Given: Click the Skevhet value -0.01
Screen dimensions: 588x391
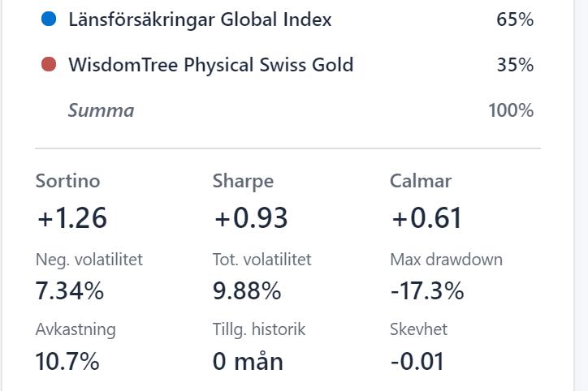Looking at the screenshot, I should click(418, 360).
